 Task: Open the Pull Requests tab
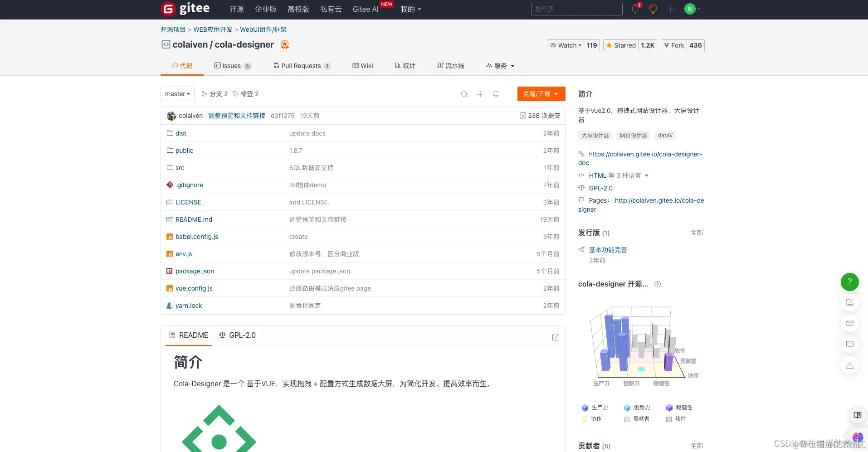(301, 66)
